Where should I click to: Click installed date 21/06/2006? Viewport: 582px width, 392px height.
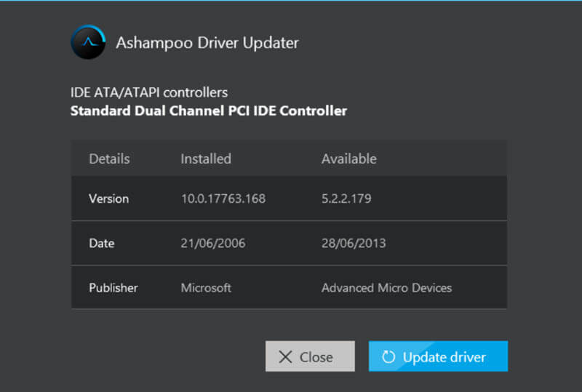click(x=213, y=243)
